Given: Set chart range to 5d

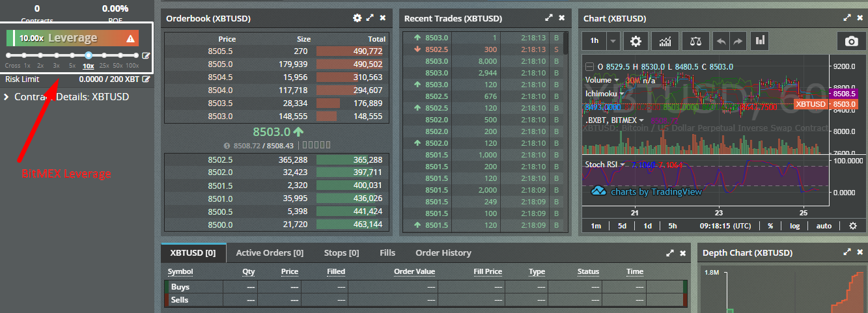Looking at the screenshot, I should coord(622,226).
